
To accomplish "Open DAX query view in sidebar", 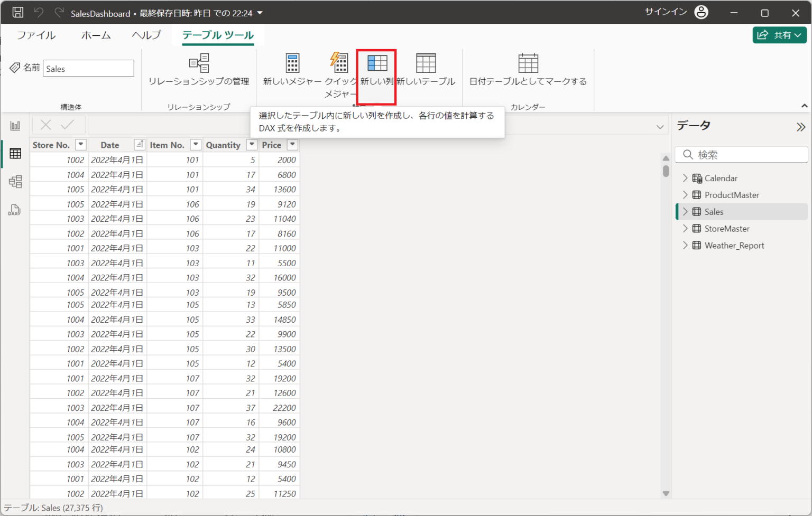I will point(15,210).
